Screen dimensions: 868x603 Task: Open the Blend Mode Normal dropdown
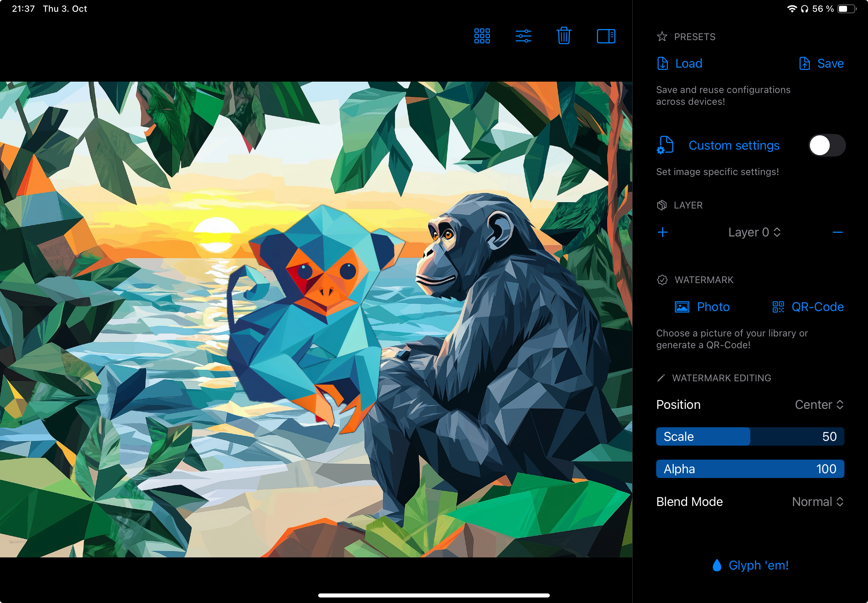pos(817,502)
